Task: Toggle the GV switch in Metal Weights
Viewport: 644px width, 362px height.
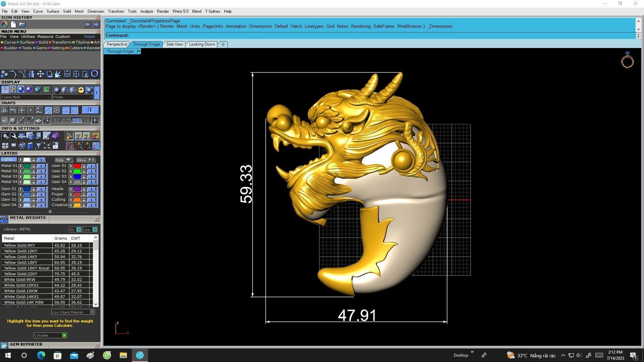Action: (x=75, y=230)
